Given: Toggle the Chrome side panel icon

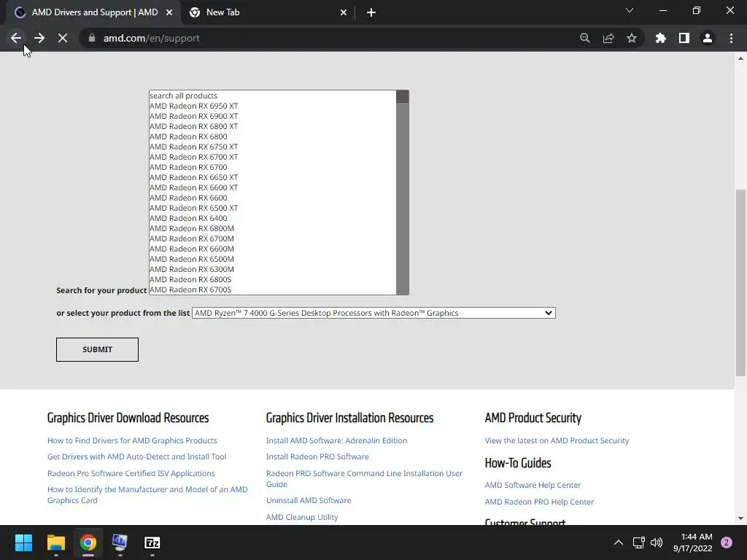Looking at the screenshot, I should [x=684, y=38].
